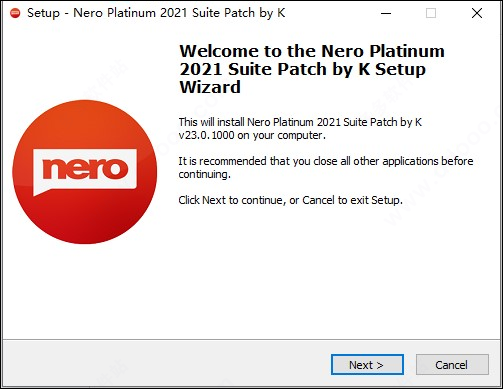This screenshot has height=389, width=503.
Task: Click the 'It is recommended that you close' text
Action: [x=326, y=167]
